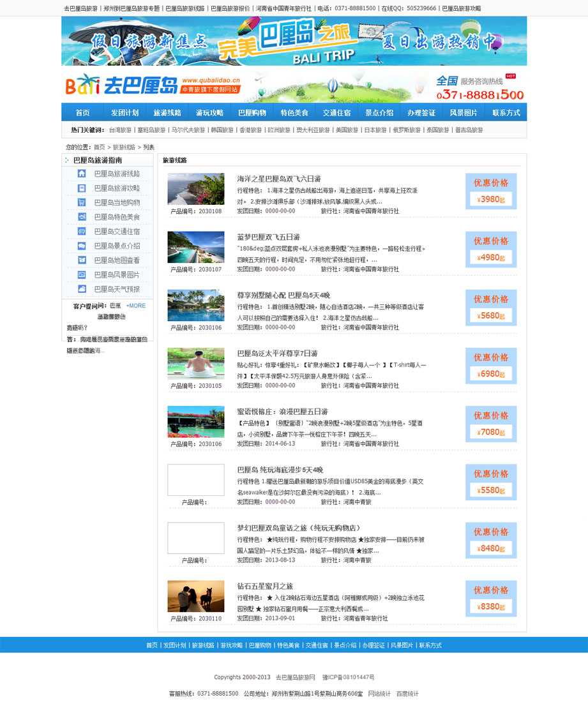The height and width of the screenshot is (702, 588).
Task: Click the chat bubble icon beside 巴厘岛景点介绍
Action: pos(82,246)
